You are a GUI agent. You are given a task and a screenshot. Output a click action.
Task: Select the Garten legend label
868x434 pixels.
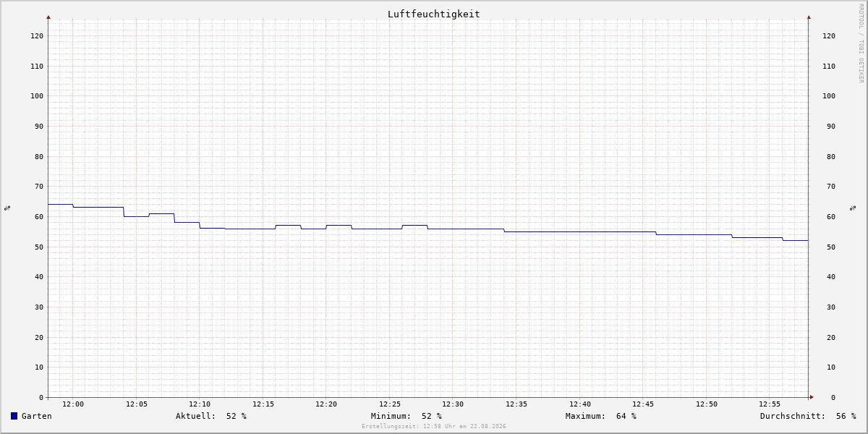pos(37,416)
